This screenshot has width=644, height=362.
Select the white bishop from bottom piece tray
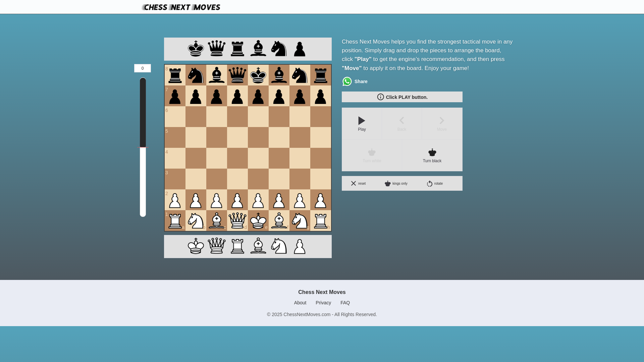click(x=258, y=246)
